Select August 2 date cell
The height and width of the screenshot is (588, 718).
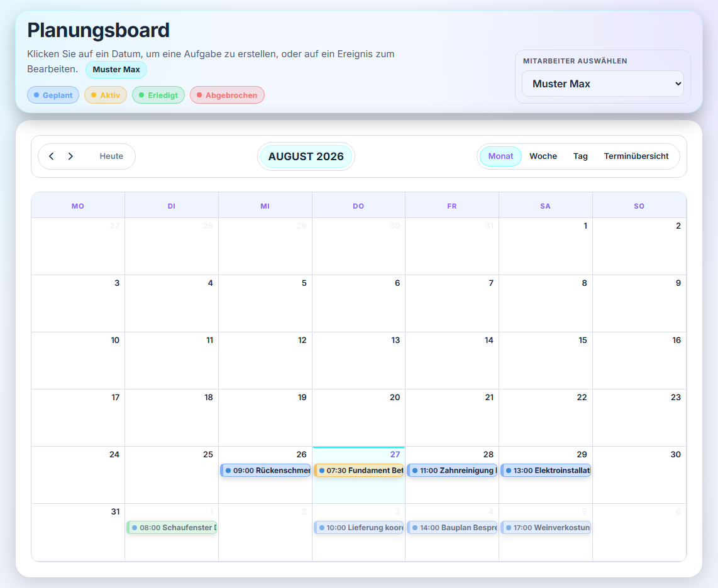click(639, 246)
